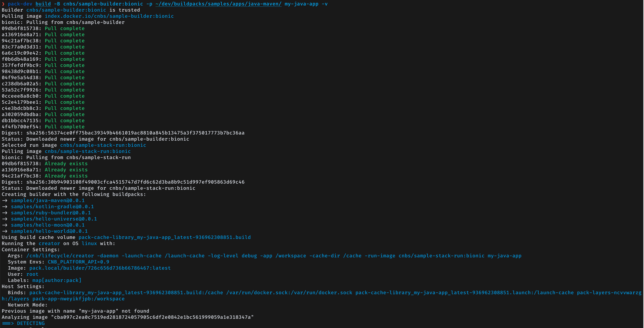
Task: Open the index.docker.io/cnbs/sample-builder:bionic image link
Action: (x=109, y=16)
